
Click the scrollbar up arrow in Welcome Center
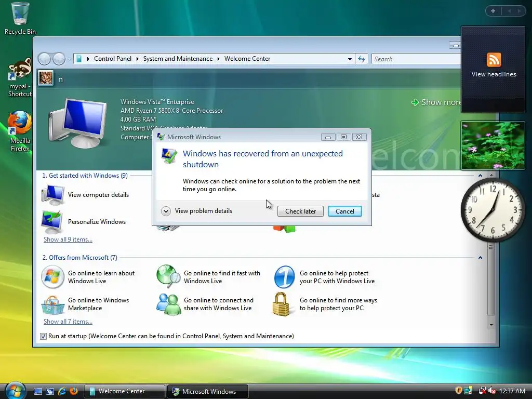(x=491, y=176)
